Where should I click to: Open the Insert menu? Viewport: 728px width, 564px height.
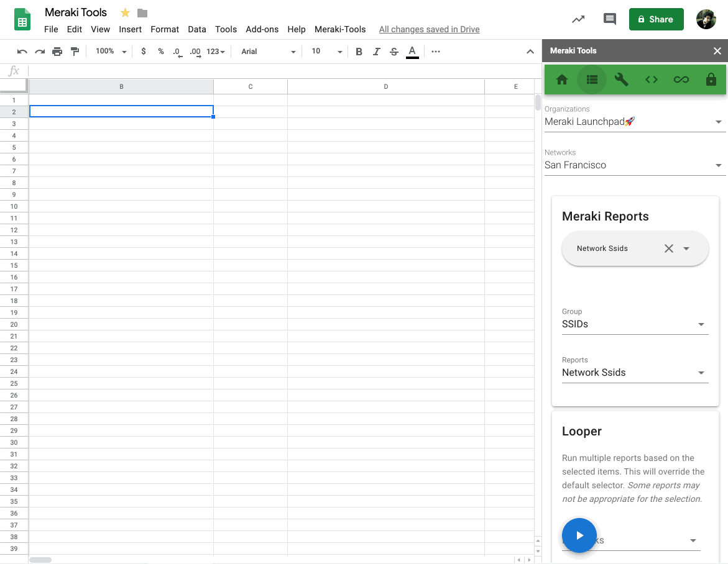point(130,29)
